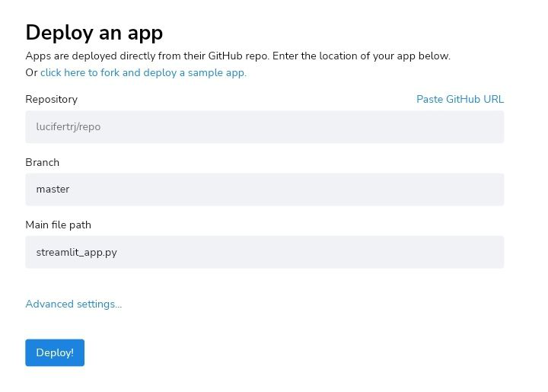Image resolution: width=548 pixels, height=392 pixels.
Task: Open the Paste GitHub URL link
Action: 460,99
